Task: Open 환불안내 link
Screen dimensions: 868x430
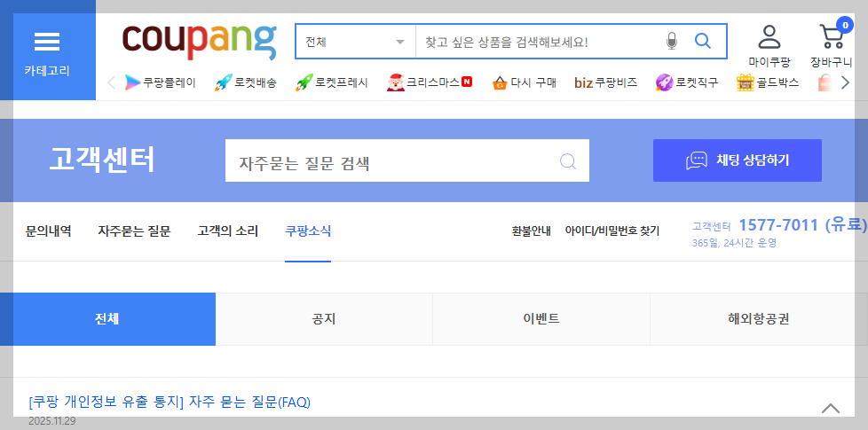Action: 531,231
